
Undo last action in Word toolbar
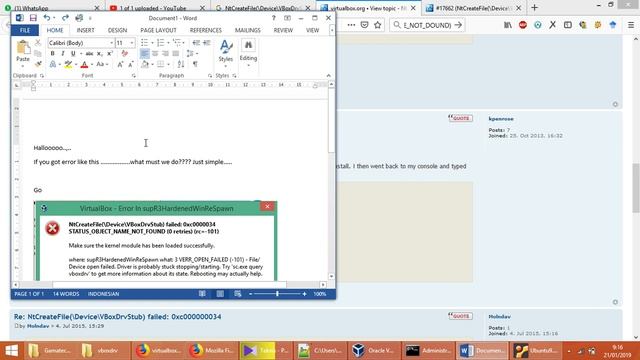coord(47,18)
